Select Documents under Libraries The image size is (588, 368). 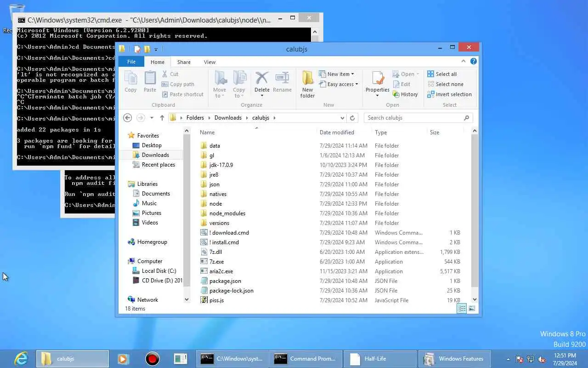coord(156,194)
